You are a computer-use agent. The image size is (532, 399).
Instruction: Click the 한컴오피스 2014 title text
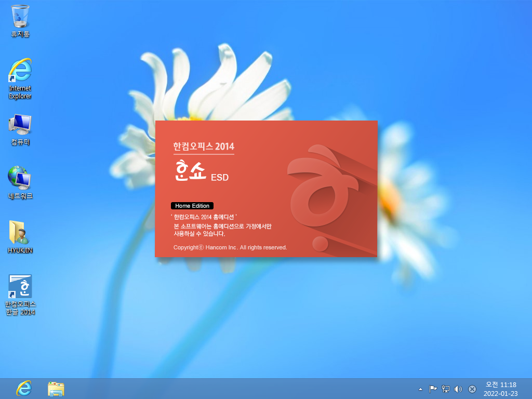pos(204,147)
